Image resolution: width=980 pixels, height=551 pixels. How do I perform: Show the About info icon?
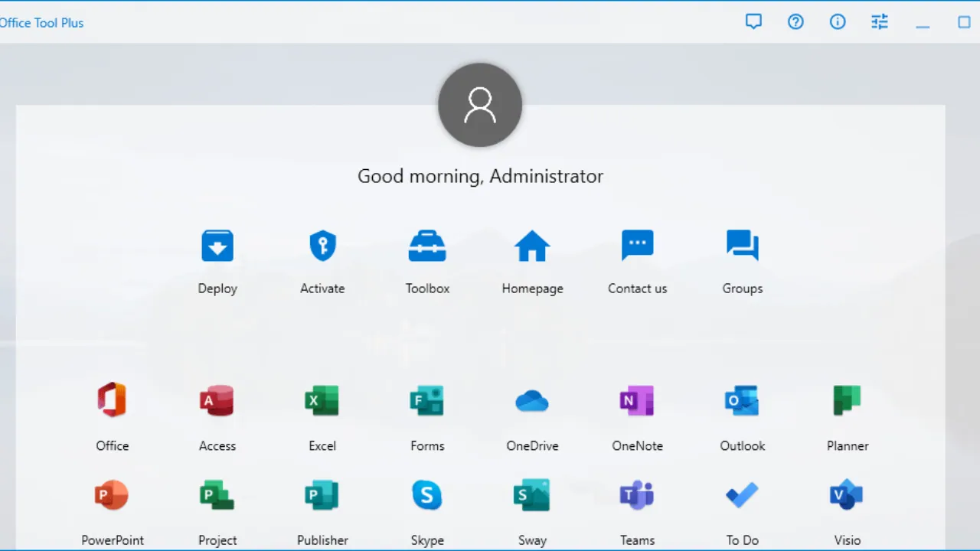[838, 22]
